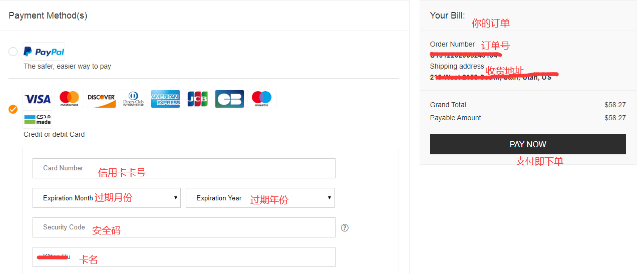The image size is (644, 274).
Task: Click the Discover card logo
Action: 101,99
